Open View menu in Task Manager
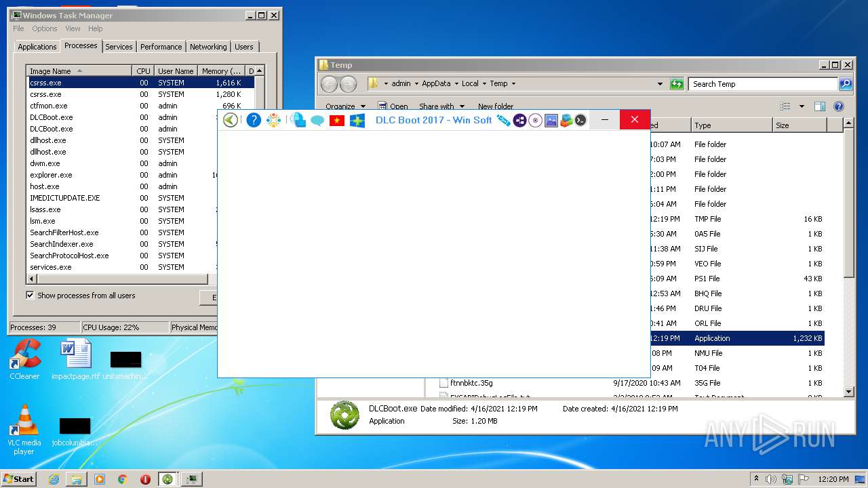 (73, 28)
